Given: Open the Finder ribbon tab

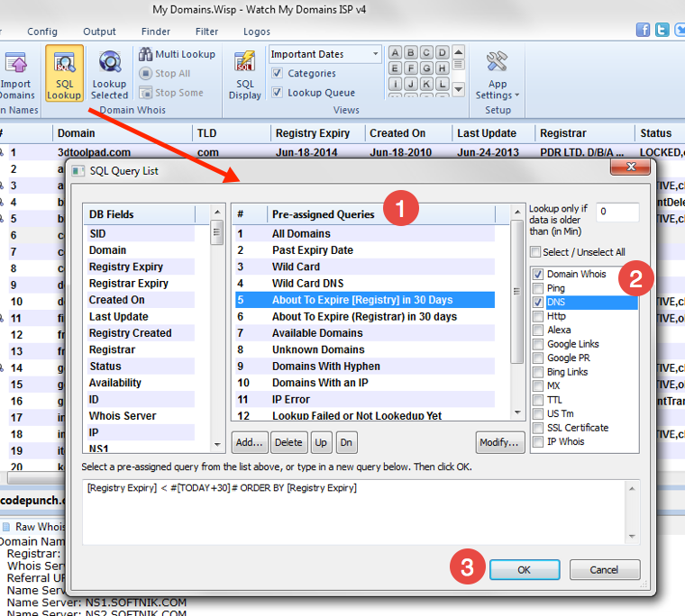Looking at the screenshot, I should pos(156,32).
